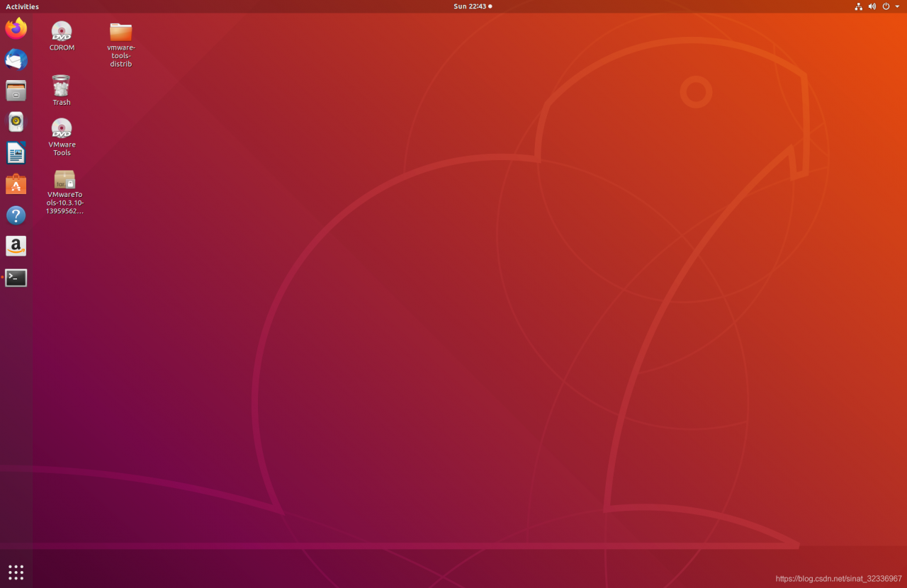The width and height of the screenshot is (907, 588).
Task: Click the volume speaker icon
Action: coord(872,6)
